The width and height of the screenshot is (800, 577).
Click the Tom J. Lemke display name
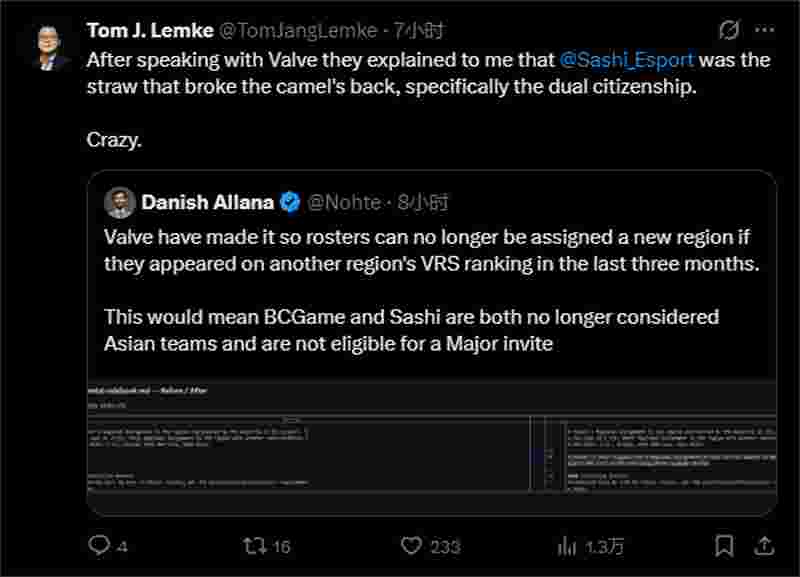point(150,31)
